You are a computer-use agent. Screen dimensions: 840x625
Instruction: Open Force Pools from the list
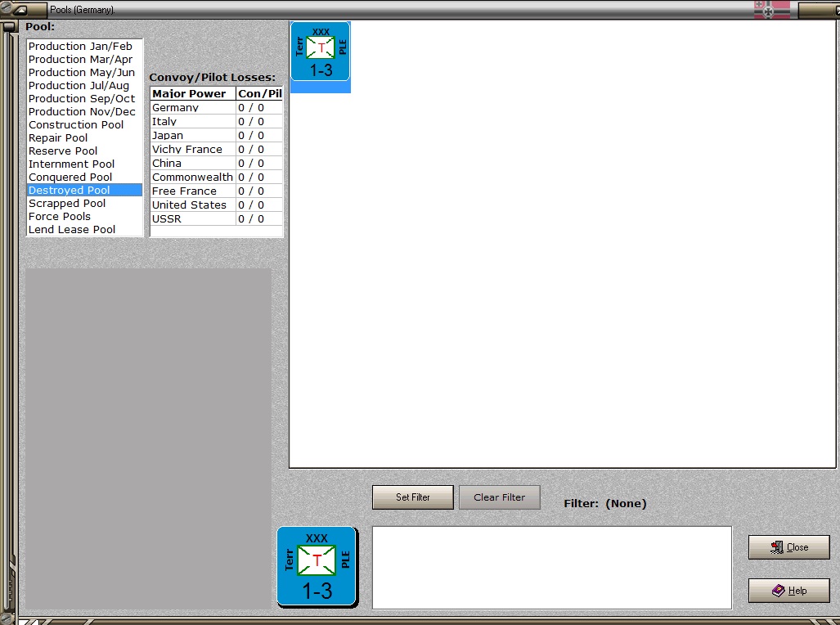pos(60,217)
